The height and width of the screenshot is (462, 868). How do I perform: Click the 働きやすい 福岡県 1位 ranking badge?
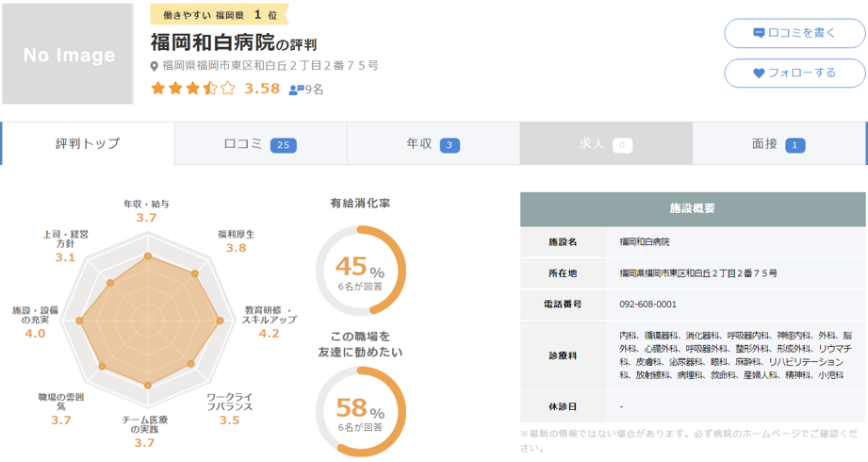click(220, 15)
